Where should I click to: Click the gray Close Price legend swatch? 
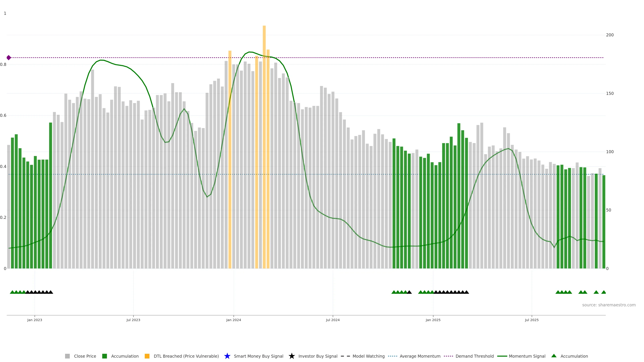tap(67, 356)
